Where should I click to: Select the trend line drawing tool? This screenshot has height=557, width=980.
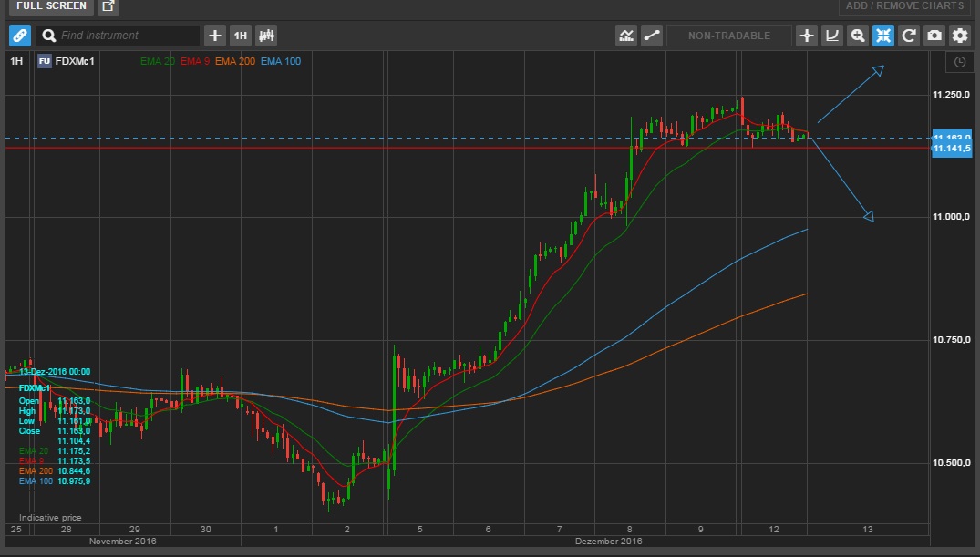(652, 36)
